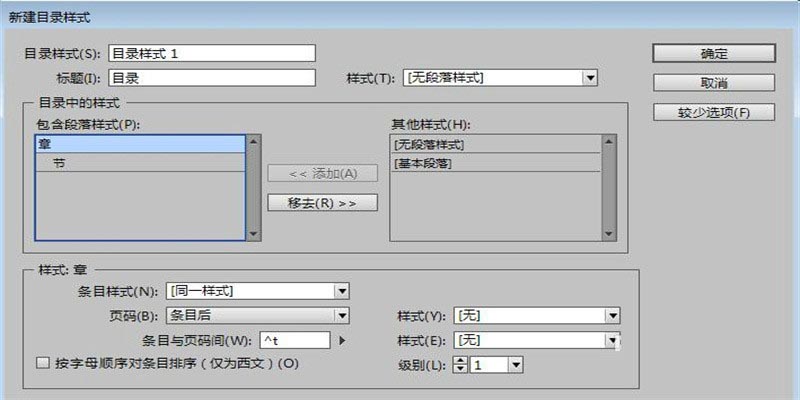
Task: Select [基本段落] in 其他样式 list
Action: 495,163
